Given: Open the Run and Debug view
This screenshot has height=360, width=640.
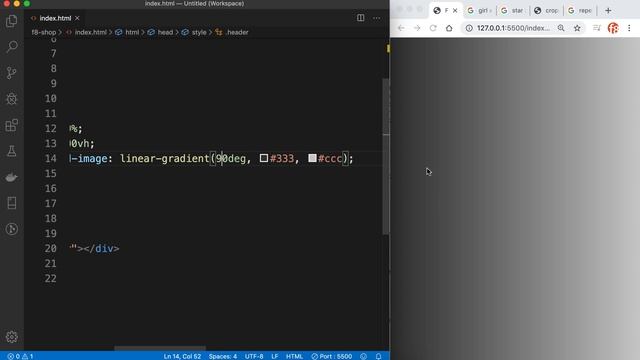Looking at the screenshot, I should [12, 99].
